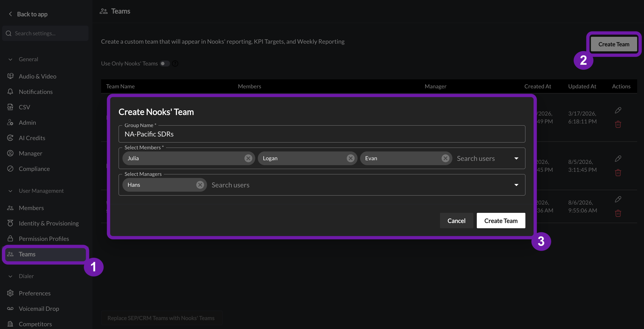Click the Notifications bell icon
The height and width of the screenshot is (329, 644).
[x=10, y=92]
